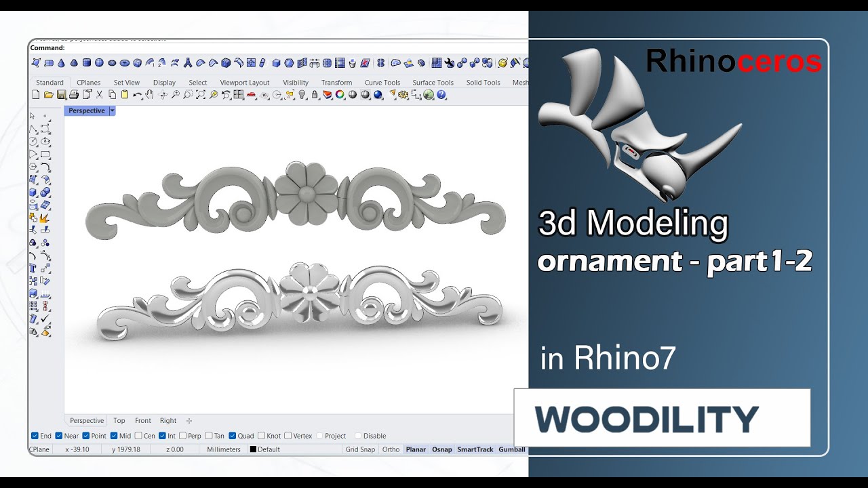Click the sphere primitive icon in the top toolbar
Screen dimensions: 868x488
coord(99,63)
